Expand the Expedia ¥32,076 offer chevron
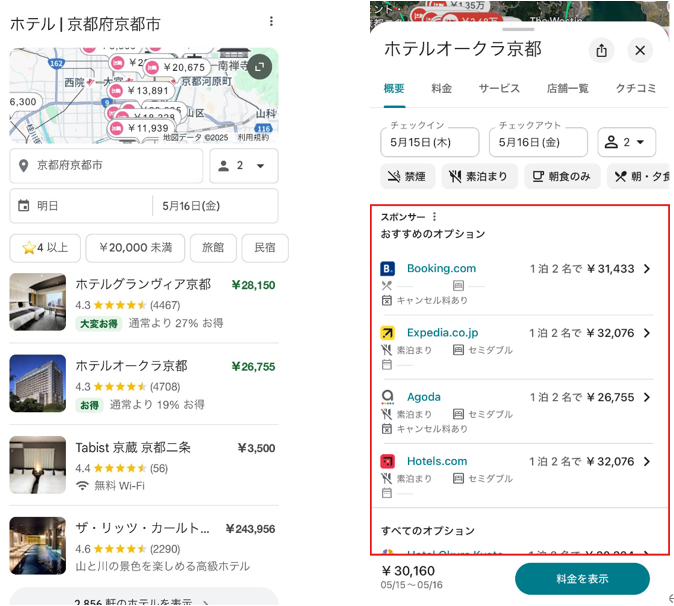This screenshot has width=674, height=606. click(647, 333)
